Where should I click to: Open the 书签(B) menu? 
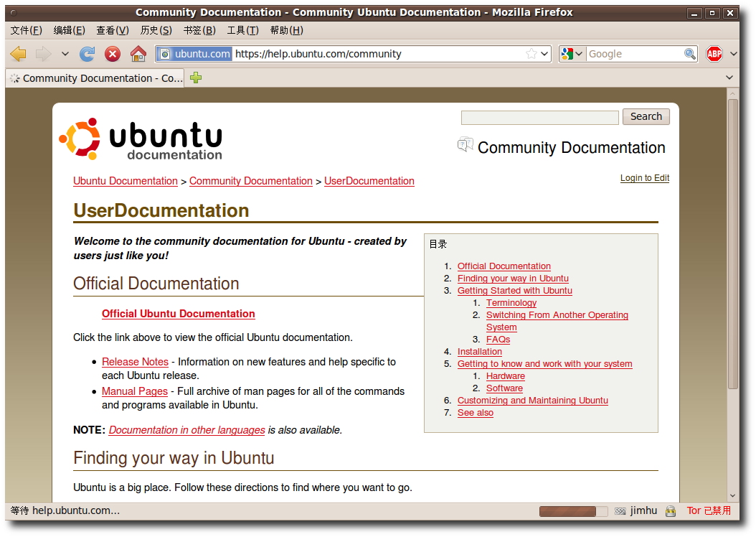coord(199,30)
